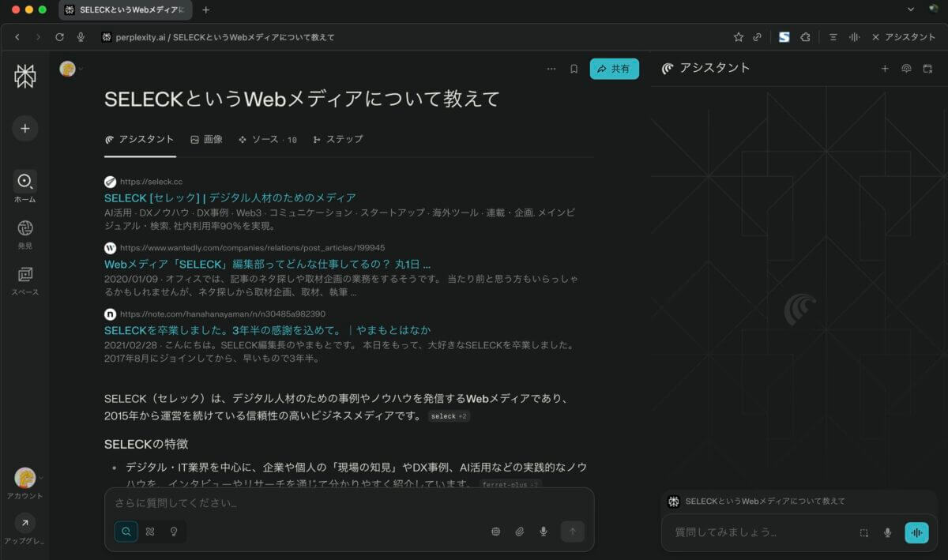Bookmark the page with the star icon
The height and width of the screenshot is (560, 948).
pos(738,37)
